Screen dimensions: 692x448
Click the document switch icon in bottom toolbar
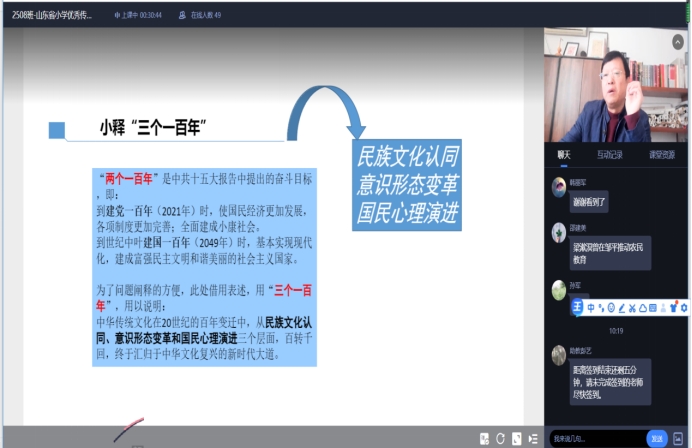(x=484, y=438)
